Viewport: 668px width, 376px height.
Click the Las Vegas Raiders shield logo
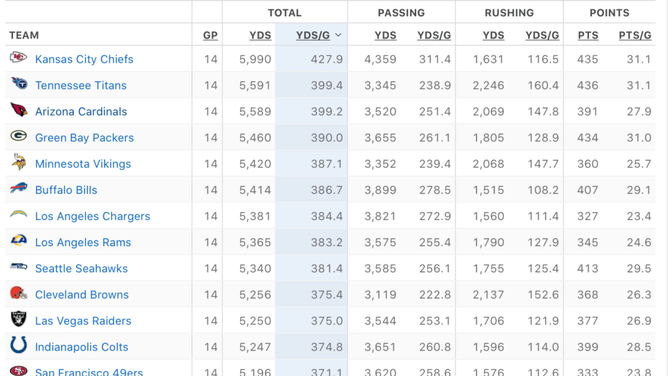pyautogui.click(x=19, y=319)
